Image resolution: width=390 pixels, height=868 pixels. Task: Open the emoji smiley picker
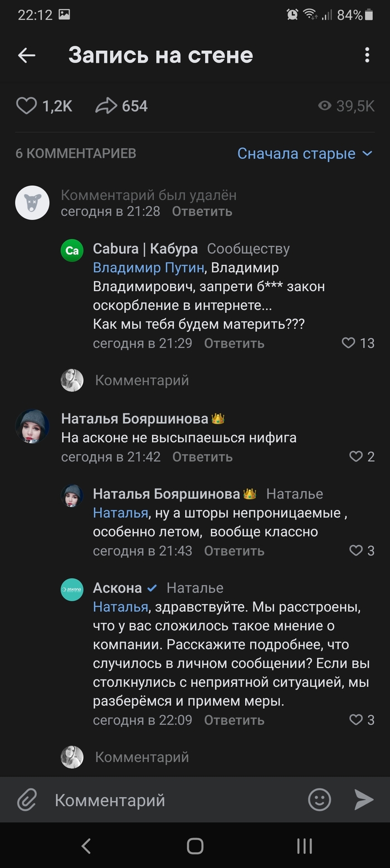click(319, 801)
